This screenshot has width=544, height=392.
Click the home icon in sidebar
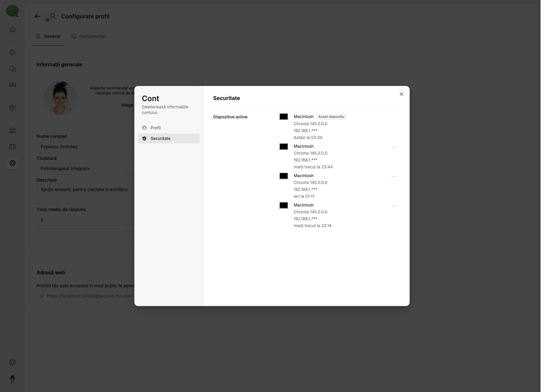[13, 30]
